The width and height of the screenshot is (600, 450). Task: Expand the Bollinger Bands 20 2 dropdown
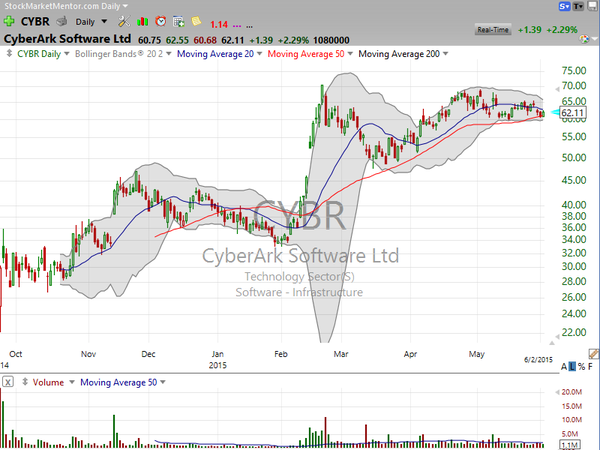point(123,54)
